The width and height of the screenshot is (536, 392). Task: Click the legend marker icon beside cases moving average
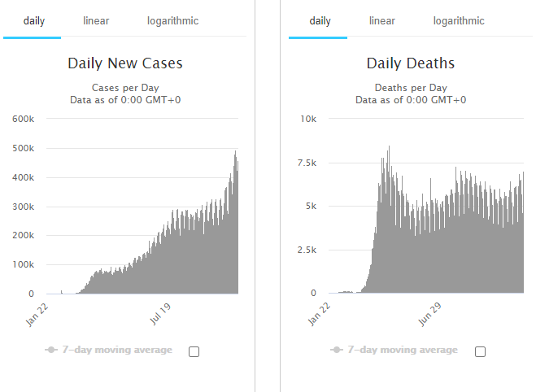point(51,350)
